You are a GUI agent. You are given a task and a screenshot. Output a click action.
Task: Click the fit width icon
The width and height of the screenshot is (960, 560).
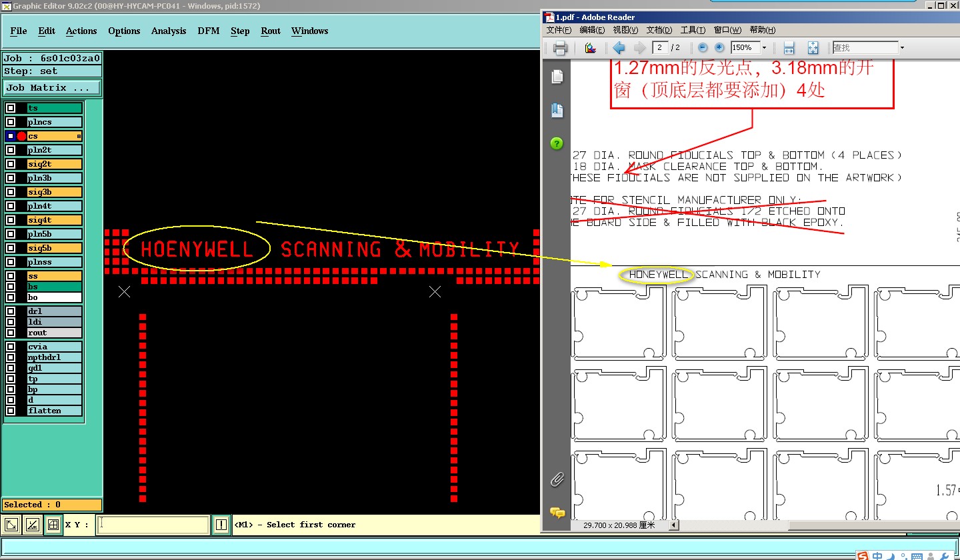(789, 48)
